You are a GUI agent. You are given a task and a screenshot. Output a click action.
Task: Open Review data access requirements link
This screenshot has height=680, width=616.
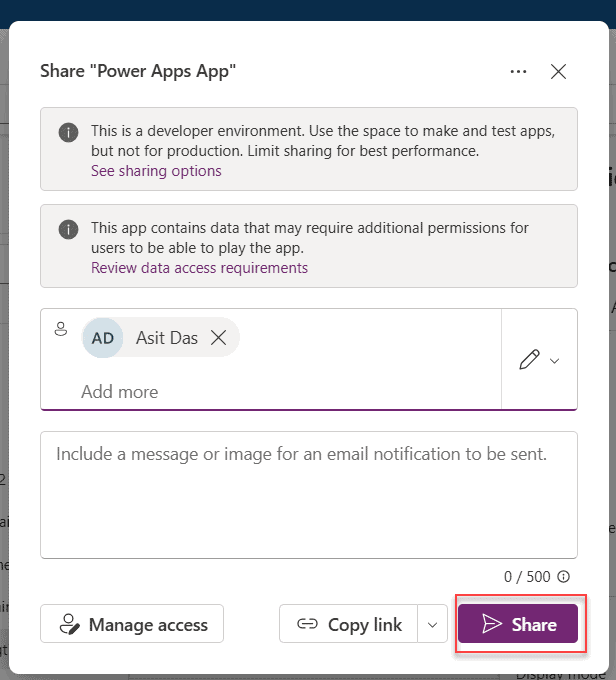pyautogui.click(x=200, y=268)
